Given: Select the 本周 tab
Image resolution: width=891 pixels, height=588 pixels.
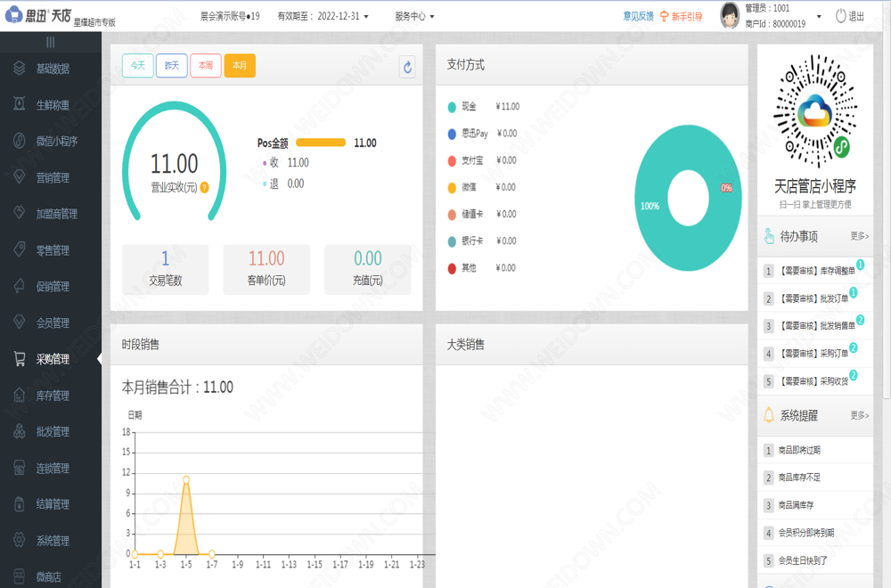Looking at the screenshot, I should [x=206, y=65].
